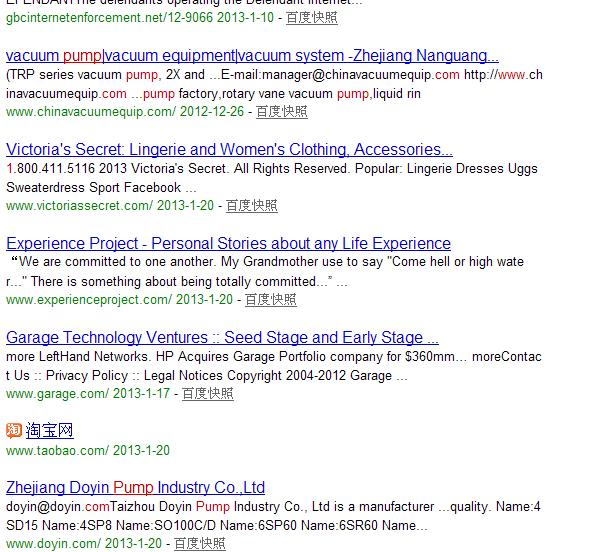
Task: Open the 淘宝网 result link
Action: point(49,431)
